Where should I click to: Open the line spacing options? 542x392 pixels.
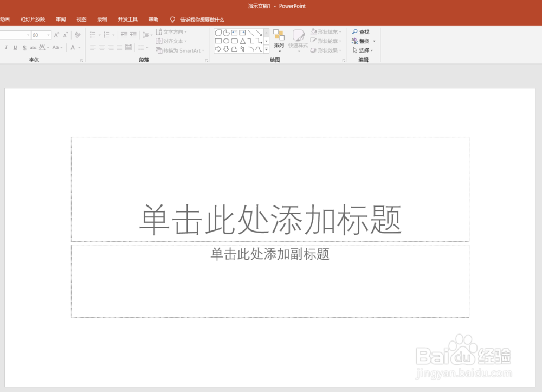(x=147, y=35)
